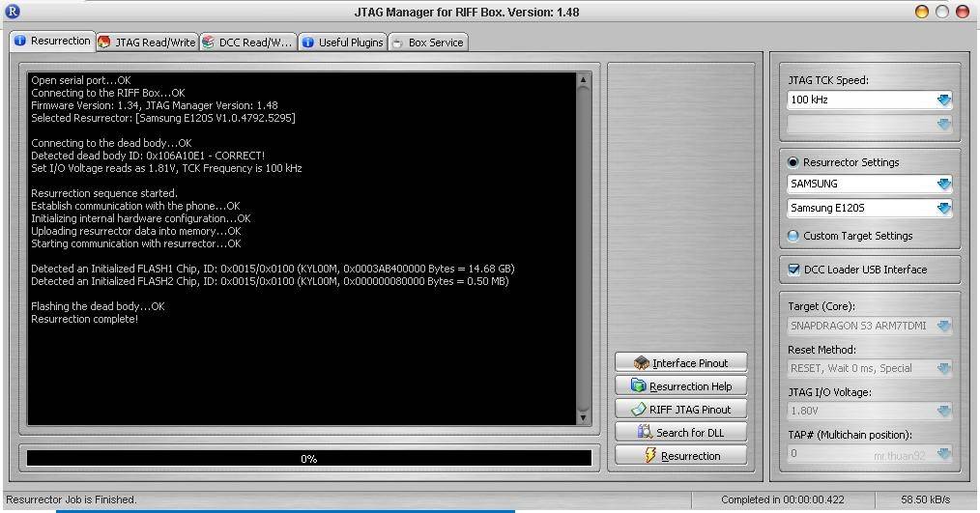Click the RIFF JTAG Pinout icon
The image size is (980, 513).
[638, 410]
